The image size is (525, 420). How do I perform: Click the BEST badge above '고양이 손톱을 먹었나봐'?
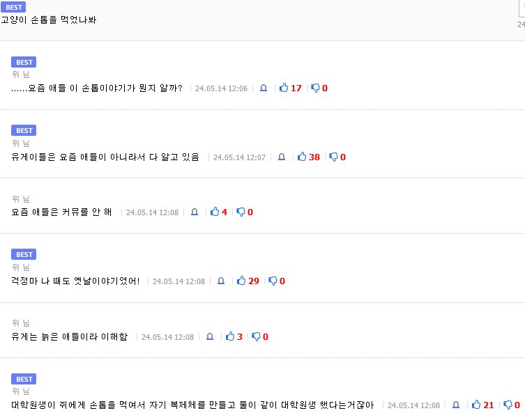pos(14,7)
